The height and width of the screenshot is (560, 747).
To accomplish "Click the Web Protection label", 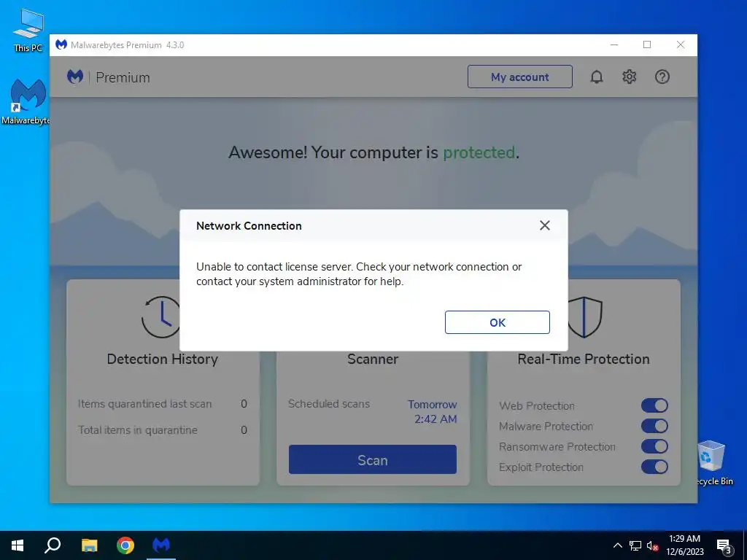I will (537, 405).
